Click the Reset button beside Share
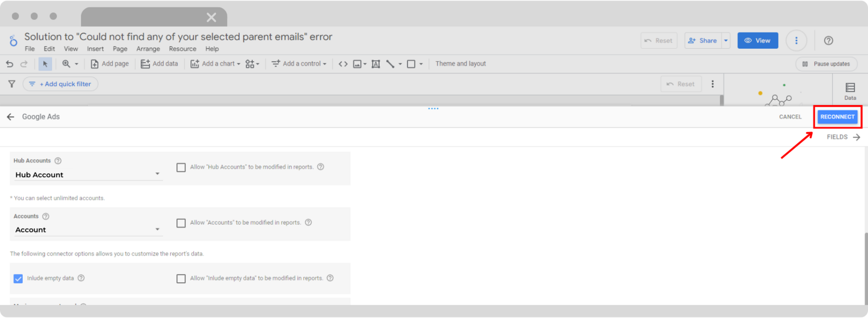 tap(659, 41)
